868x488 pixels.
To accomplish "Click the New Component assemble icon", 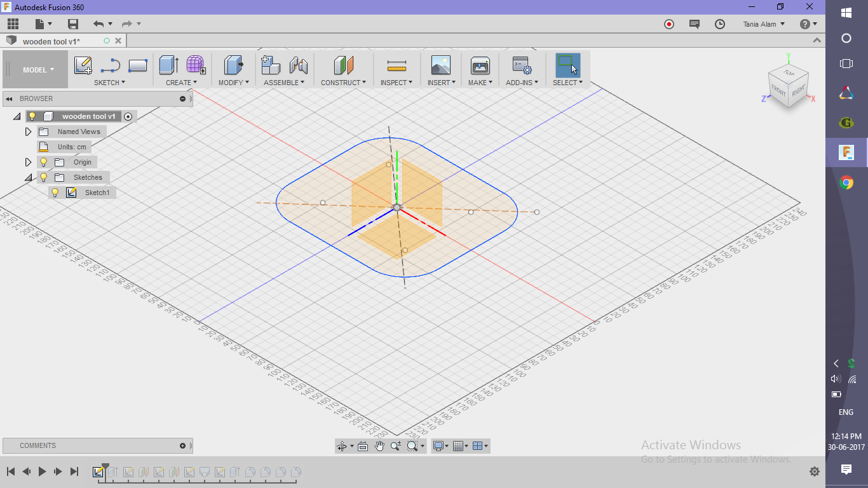I will tap(271, 65).
